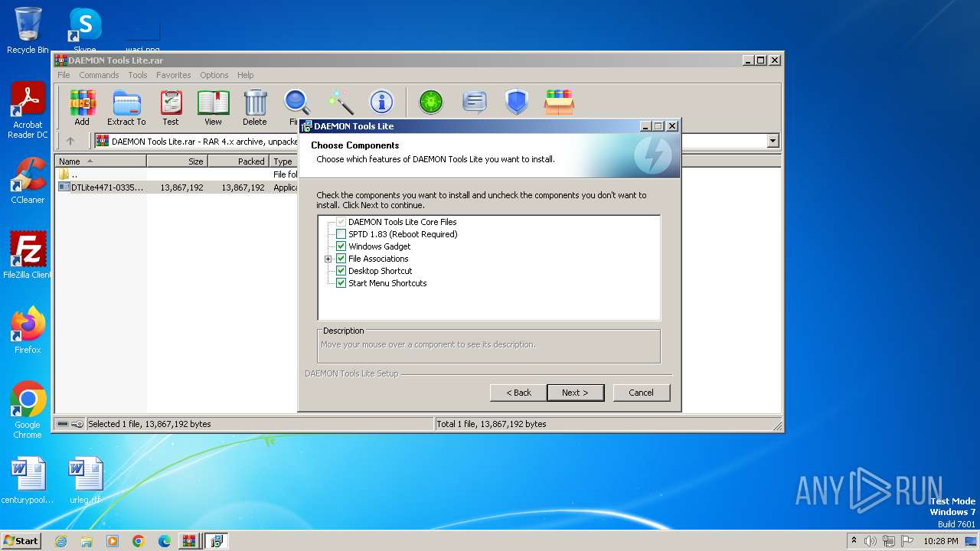Open the File menu in WinRAR
This screenshot has width=980, height=551.
(64, 75)
